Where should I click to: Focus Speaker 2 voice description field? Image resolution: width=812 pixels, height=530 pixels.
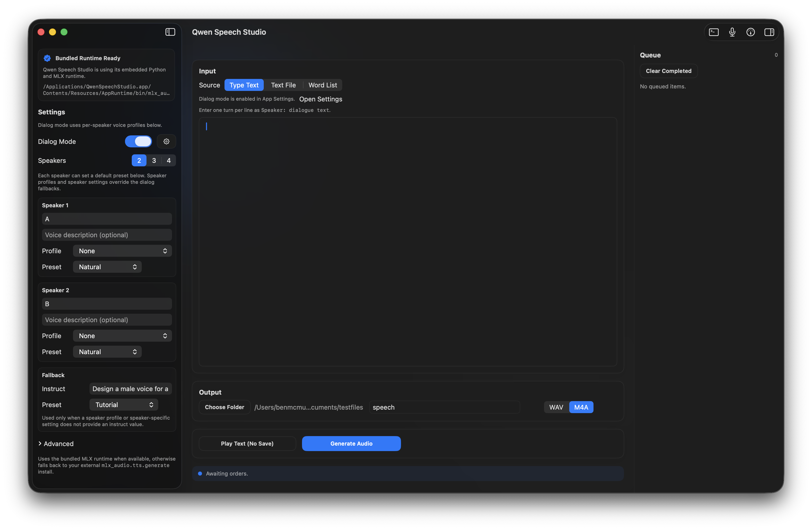107,320
